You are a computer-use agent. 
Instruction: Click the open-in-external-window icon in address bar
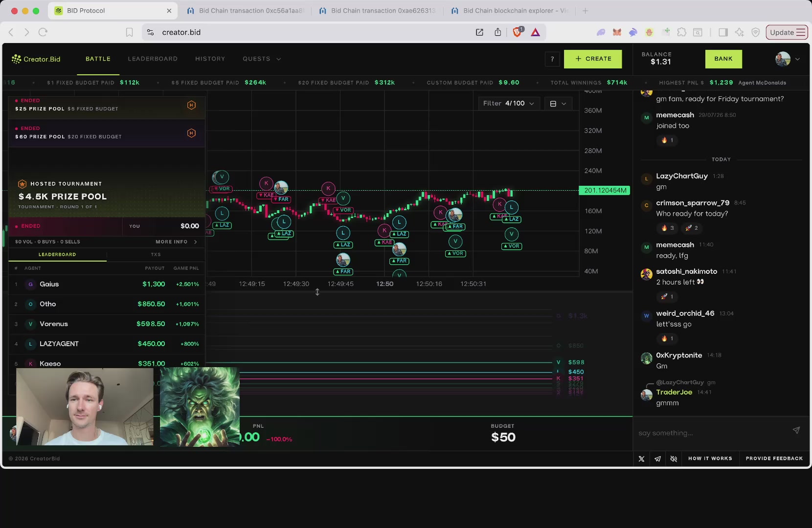click(479, 32)
